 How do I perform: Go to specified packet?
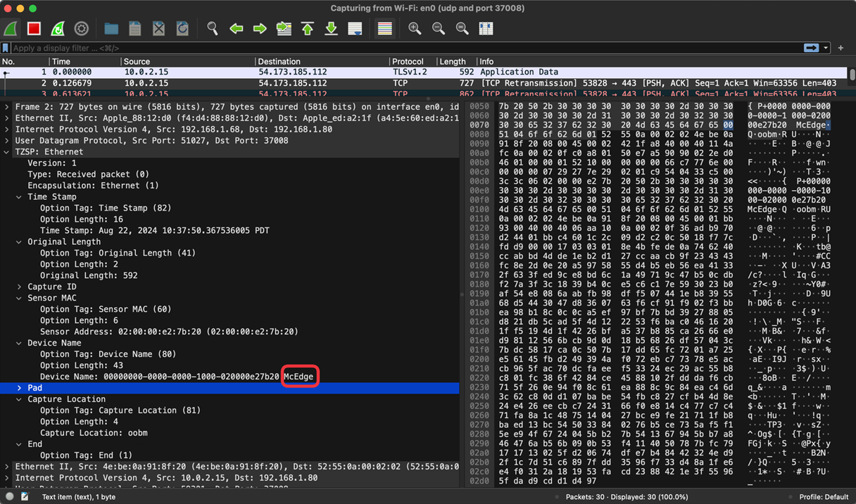point(284,29)
